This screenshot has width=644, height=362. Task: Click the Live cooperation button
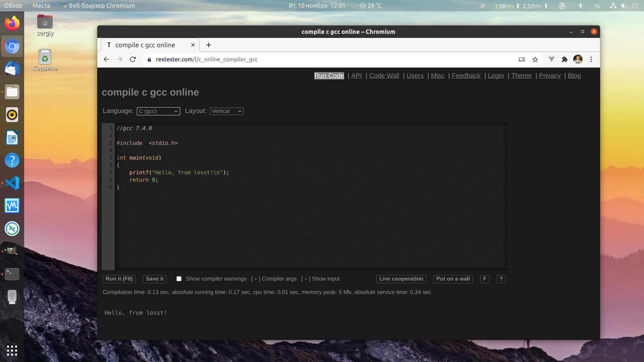[401, 279]
